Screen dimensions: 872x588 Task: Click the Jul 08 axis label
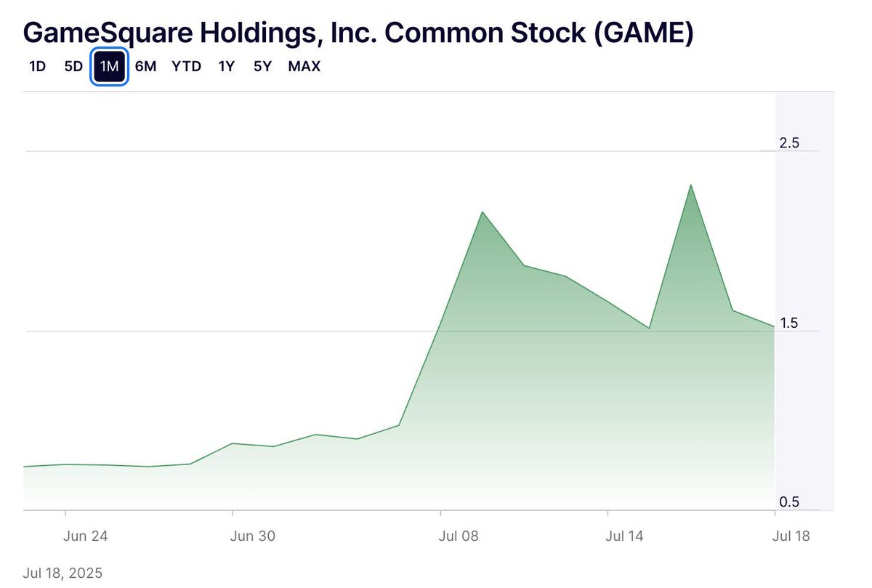(x=460, y=537)
